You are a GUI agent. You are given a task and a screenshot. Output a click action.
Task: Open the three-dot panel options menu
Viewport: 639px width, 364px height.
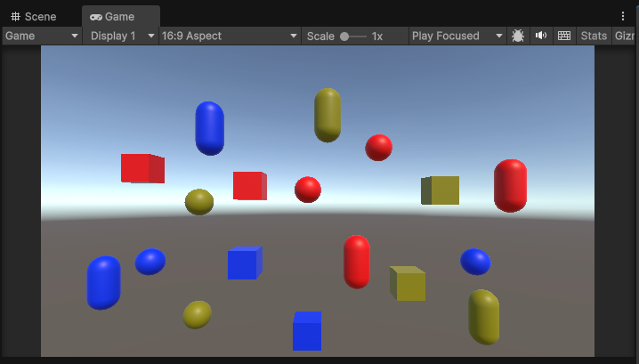(623, 16)
